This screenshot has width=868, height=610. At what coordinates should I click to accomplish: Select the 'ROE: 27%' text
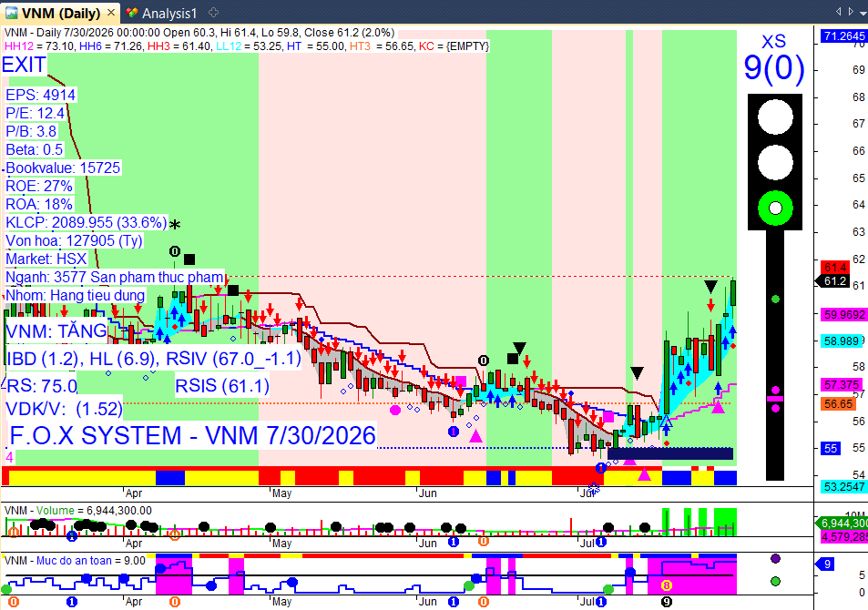click(39, 186)
